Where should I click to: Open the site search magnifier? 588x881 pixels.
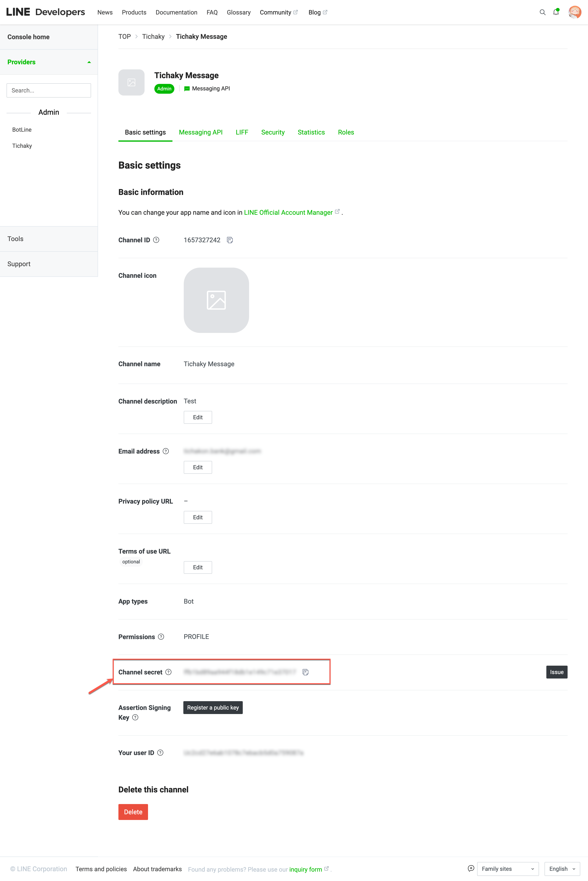(x=543, y=12)
